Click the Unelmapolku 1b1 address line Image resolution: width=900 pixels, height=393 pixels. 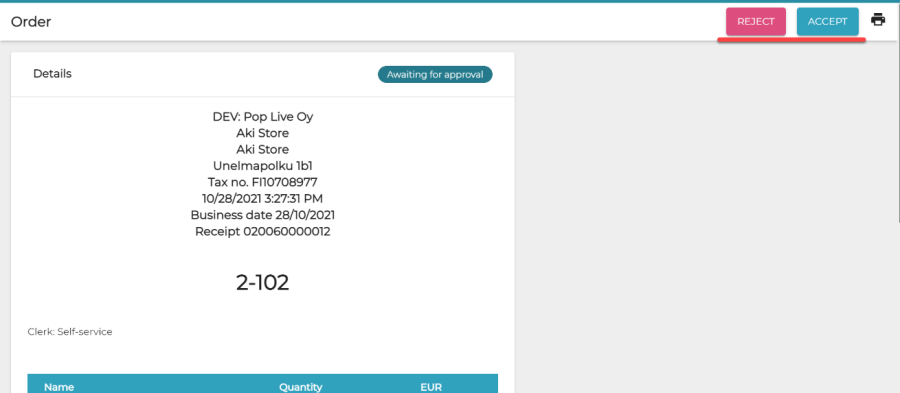click(262, 166)
